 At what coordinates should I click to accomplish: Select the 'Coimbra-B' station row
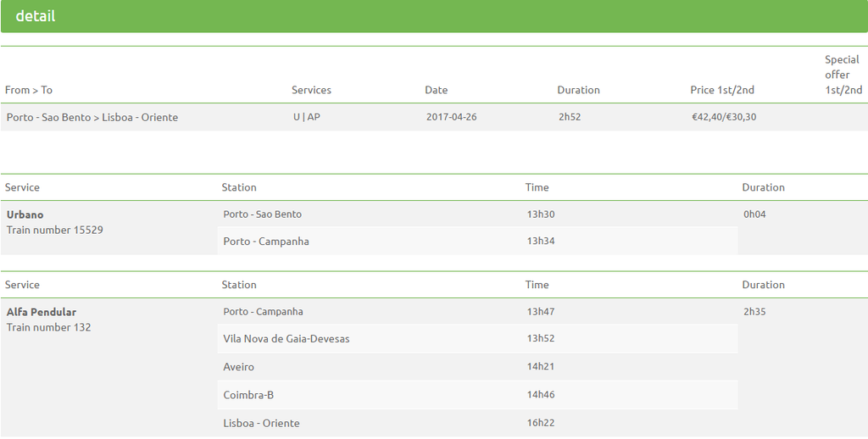pyautogui.click(x=477, y=395)
